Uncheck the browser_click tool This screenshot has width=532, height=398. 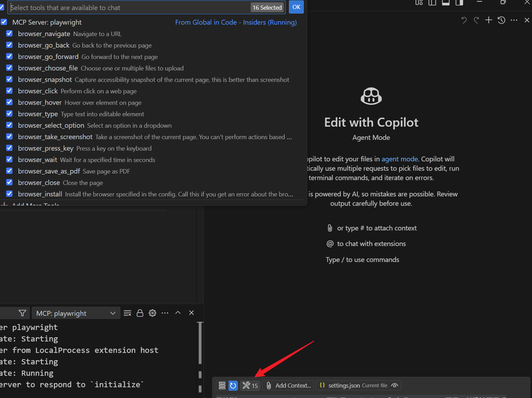click(9, 91)
